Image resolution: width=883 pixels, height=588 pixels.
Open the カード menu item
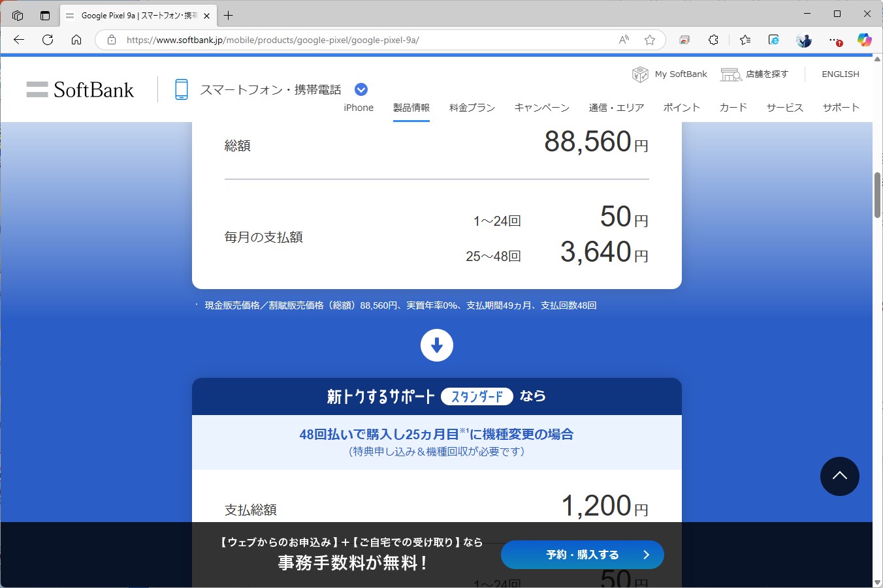[x=733, y=108]
